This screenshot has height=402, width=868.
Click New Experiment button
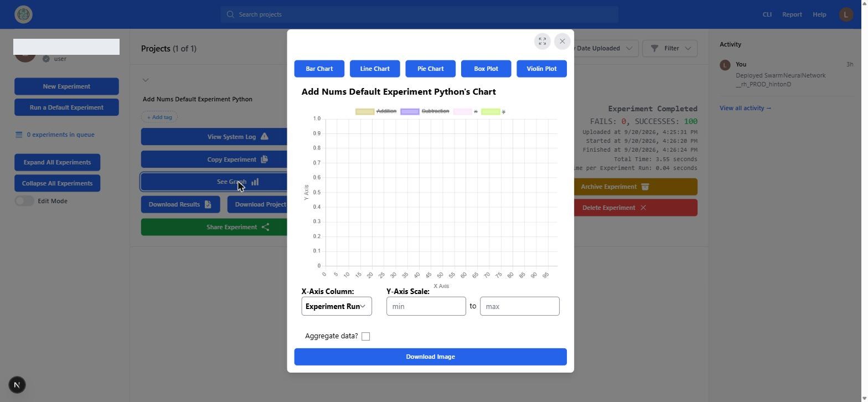[66, 86]
